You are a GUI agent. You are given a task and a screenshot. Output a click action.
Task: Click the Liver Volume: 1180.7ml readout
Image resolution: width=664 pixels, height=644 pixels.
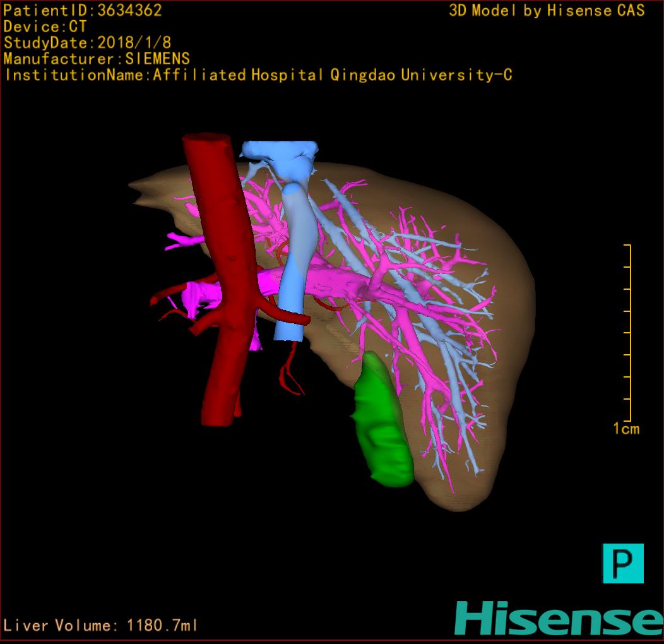click(100, 625)
